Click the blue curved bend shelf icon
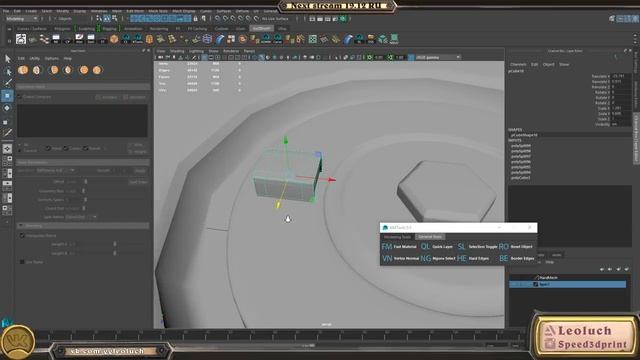640x360 pixels. (x=220, y=39)
